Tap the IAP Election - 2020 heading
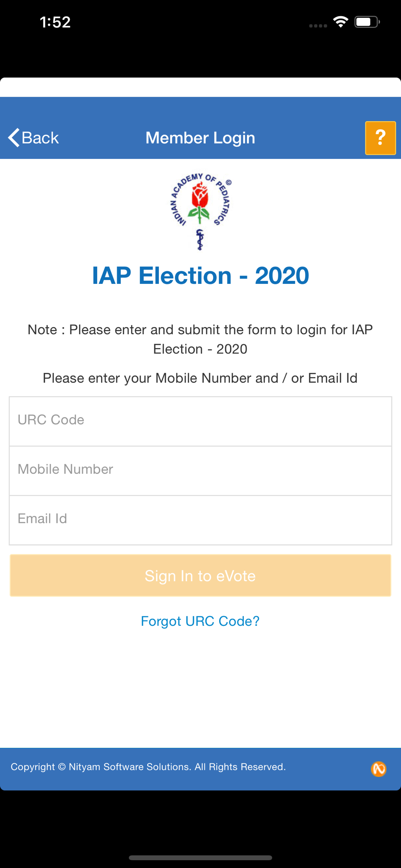Image resolution: width=401 pixels, height=868 pixels. pos(200,276)
